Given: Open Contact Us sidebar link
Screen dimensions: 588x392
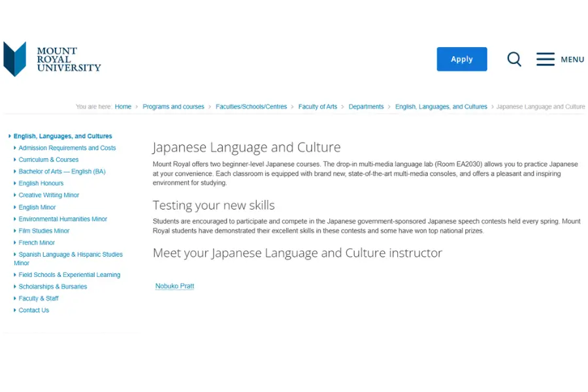Looking at the screenshot, I should click(34, 310).
